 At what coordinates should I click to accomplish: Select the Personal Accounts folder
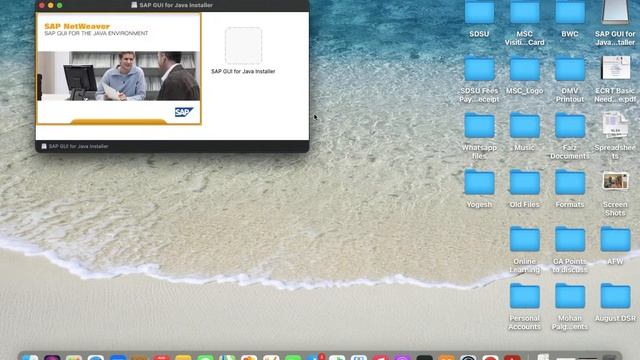pyautogui.click(x=524, y=296)
